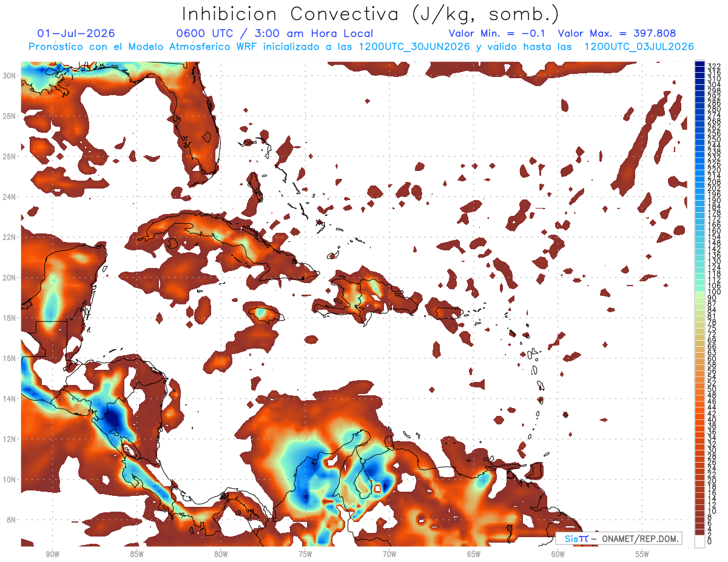Click the "0" value at color scale bottom
This screenshot has height=562, width=728.
[x=709, y=541]
